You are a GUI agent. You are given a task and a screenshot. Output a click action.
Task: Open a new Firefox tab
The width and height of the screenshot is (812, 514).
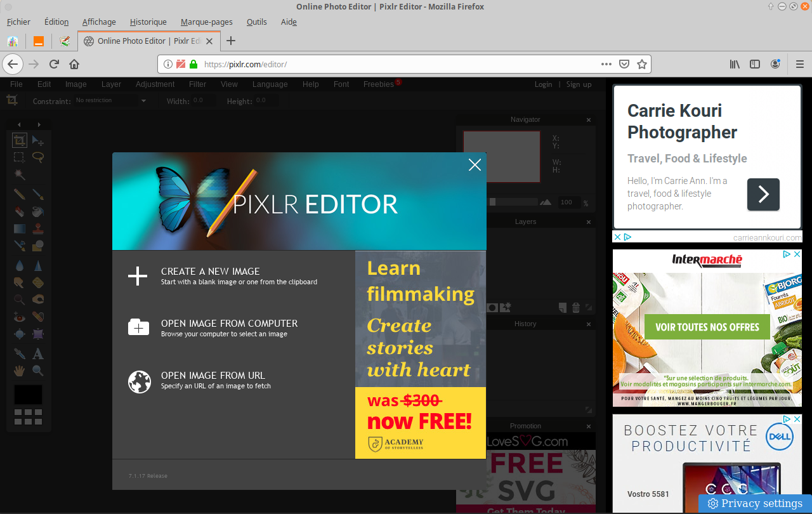click(x=231, y=41)
